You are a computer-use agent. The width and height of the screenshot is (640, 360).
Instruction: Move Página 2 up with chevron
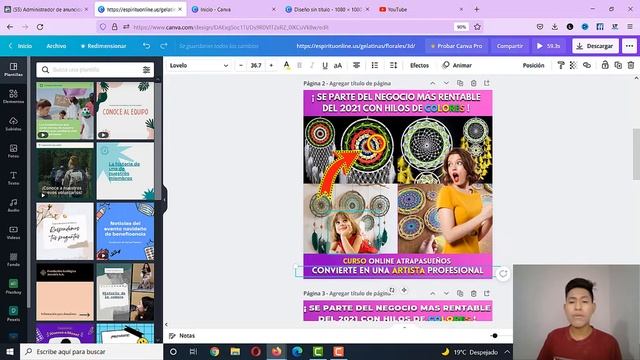tap(433, 83)
